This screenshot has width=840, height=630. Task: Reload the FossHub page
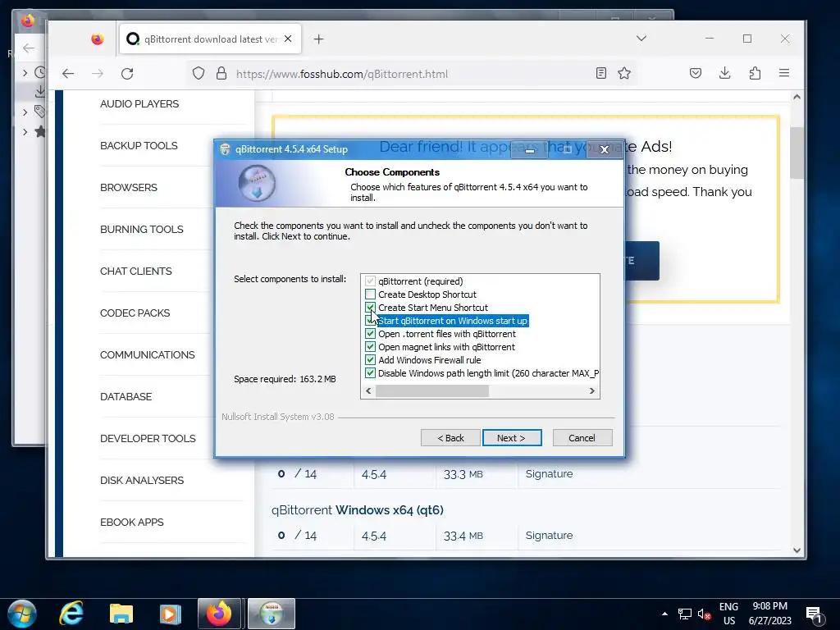(127, 73)
